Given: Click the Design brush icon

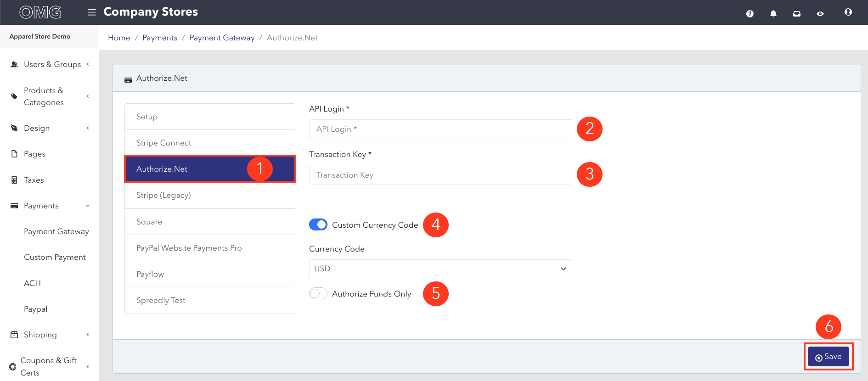Looking at the screenshot, I should [14, 128].
